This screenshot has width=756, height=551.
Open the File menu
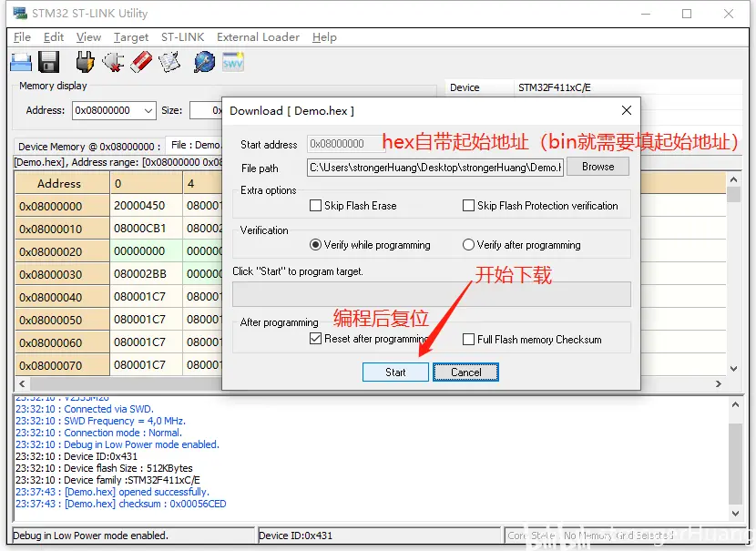coord(22,37)
